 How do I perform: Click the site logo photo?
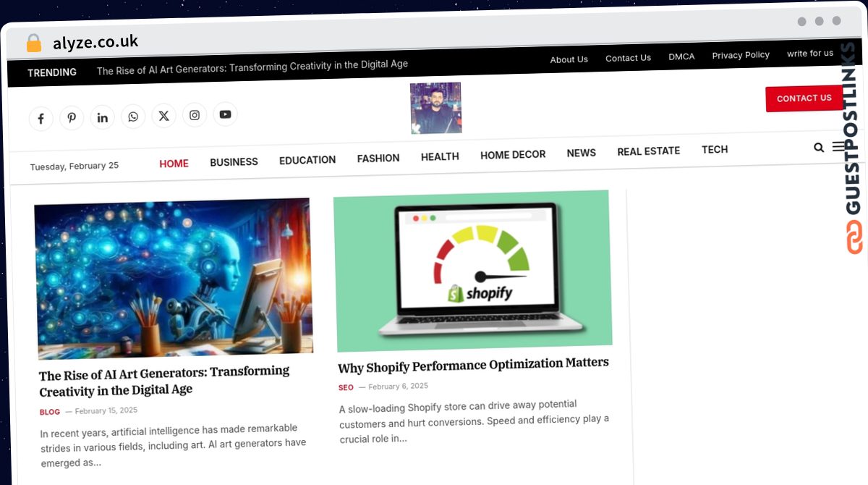[x=435, y=108]
